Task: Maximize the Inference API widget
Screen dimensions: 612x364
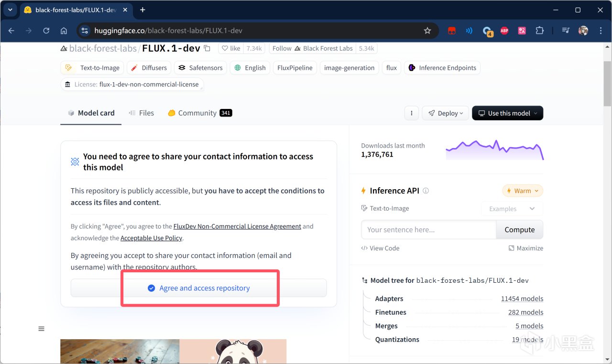Action: click(525, 248)
